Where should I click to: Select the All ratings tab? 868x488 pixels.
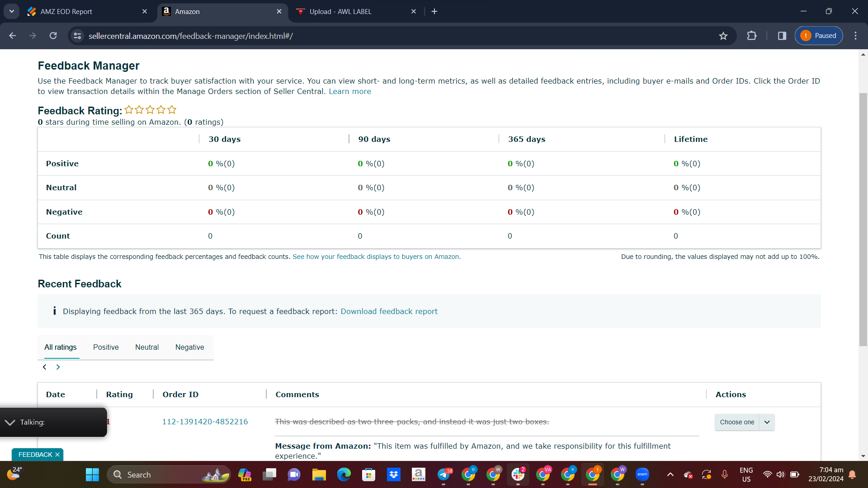click(x=60, y=347)
